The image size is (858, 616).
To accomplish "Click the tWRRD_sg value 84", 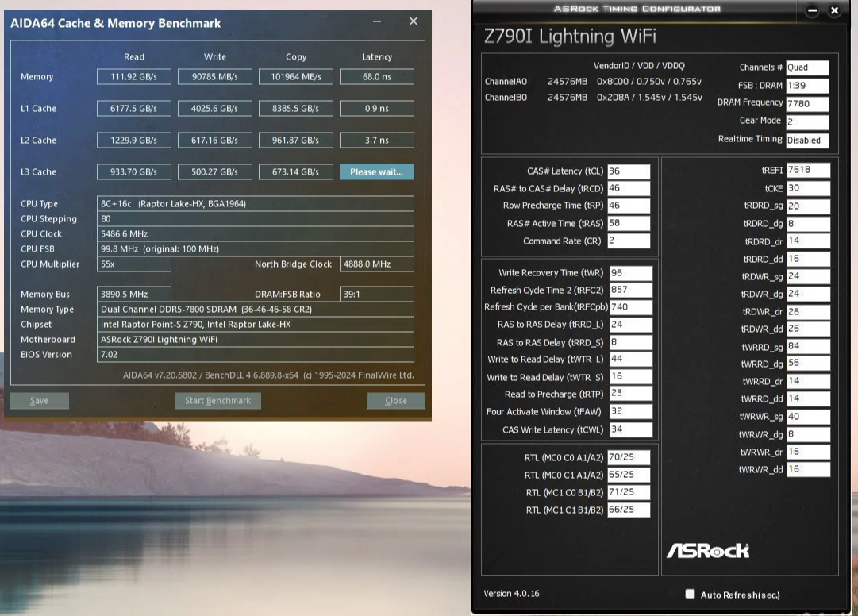I will [x=808, y=346].
